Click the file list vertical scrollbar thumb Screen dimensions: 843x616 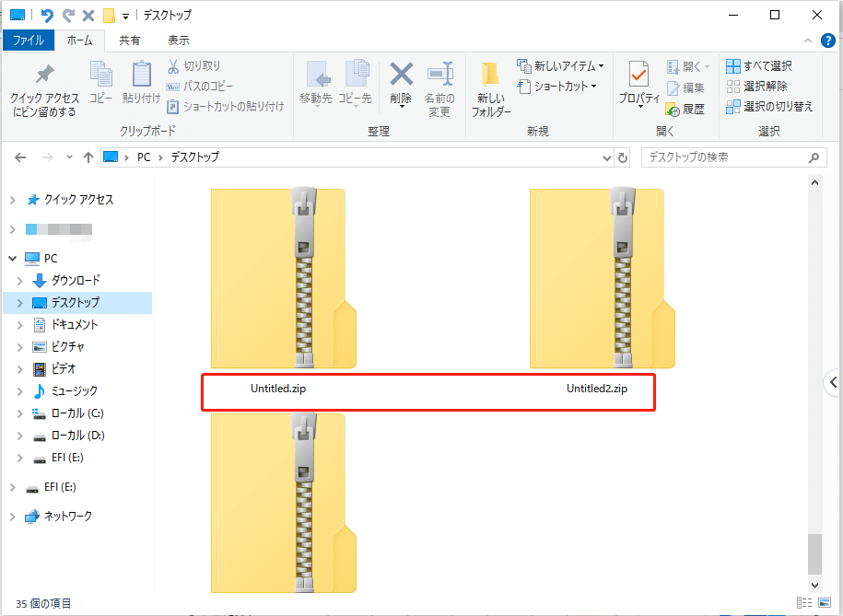coord(815,554)
